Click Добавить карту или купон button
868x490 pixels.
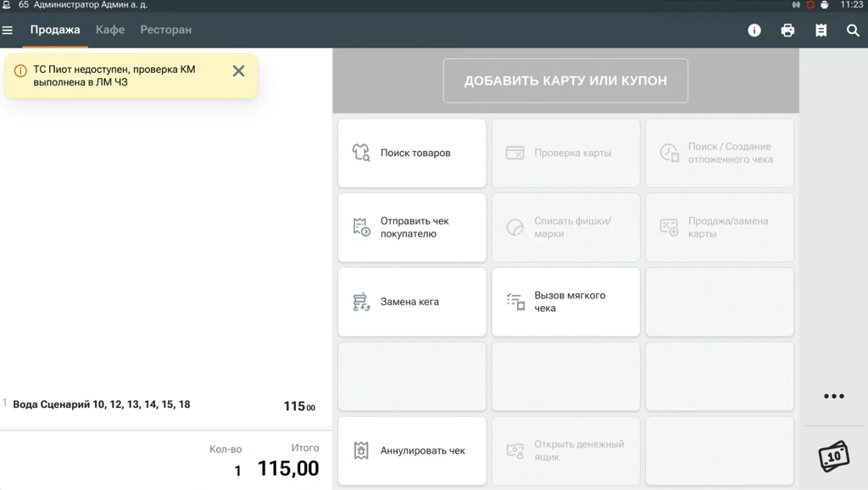[565, 81]
